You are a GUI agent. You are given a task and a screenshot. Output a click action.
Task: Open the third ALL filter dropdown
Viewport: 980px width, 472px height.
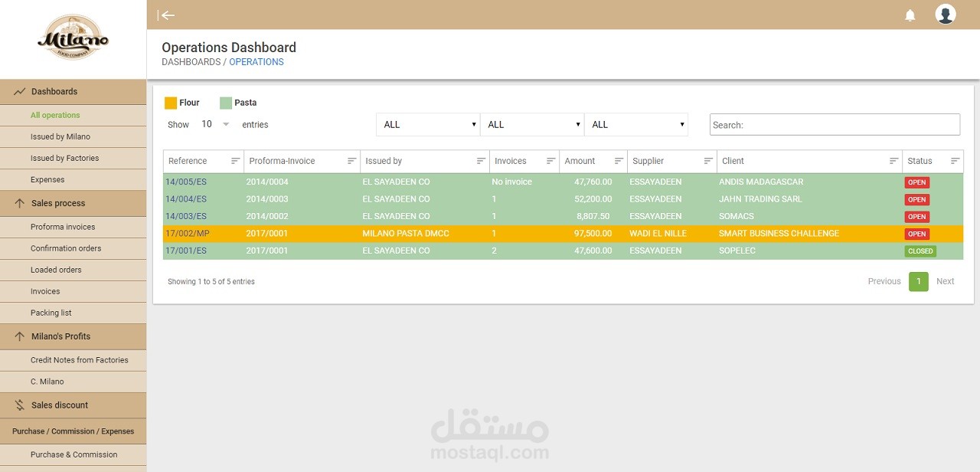pyautogui.click(x=636, y=125)
